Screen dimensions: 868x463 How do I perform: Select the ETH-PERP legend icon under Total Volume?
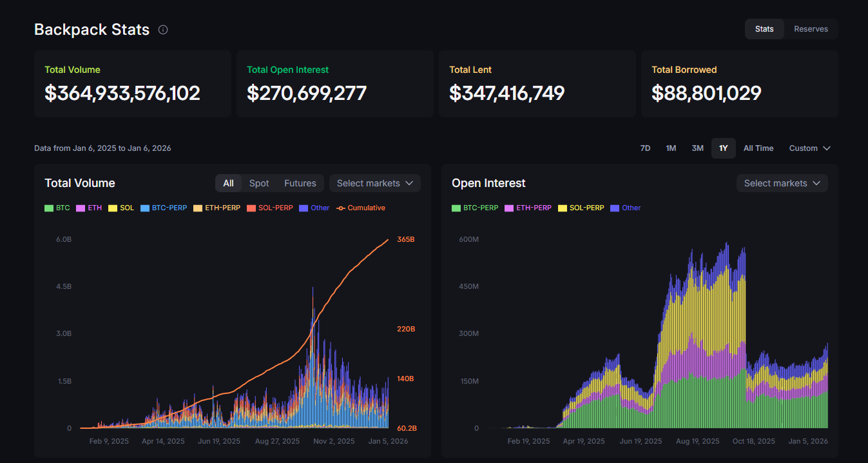(196, 208)
